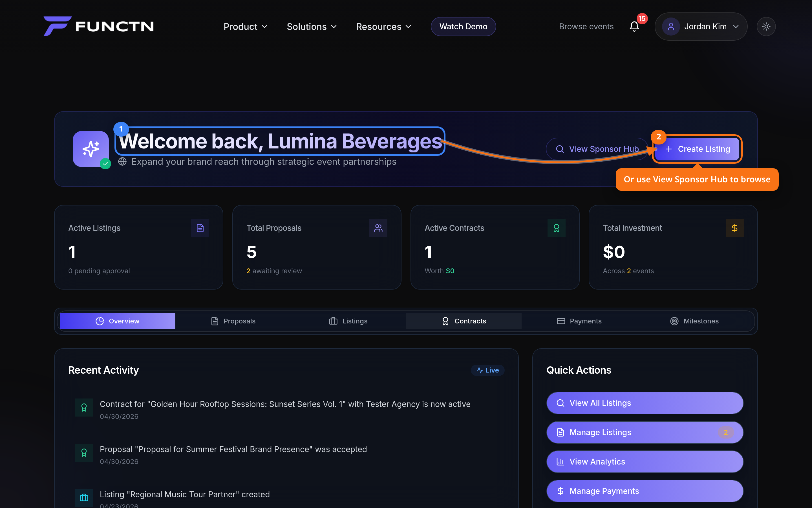Toggle the light/dark theme sun icon

(x=766, y=27)
